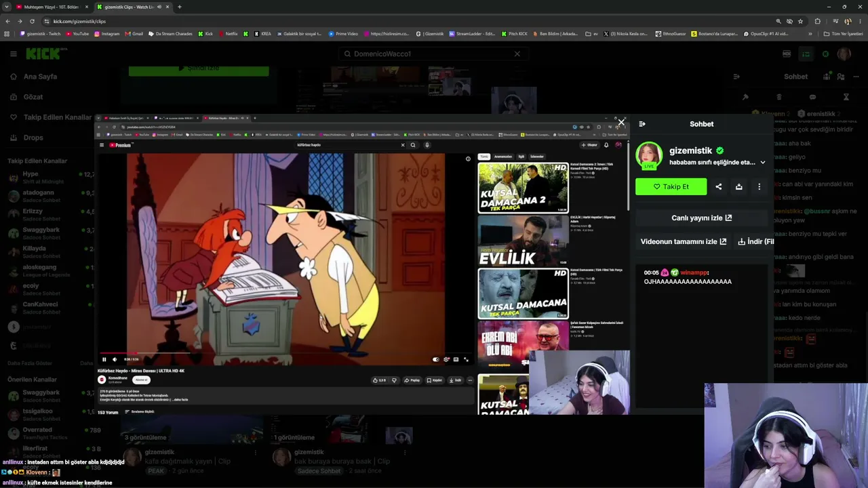Click the gizemistik channel name

691,150
